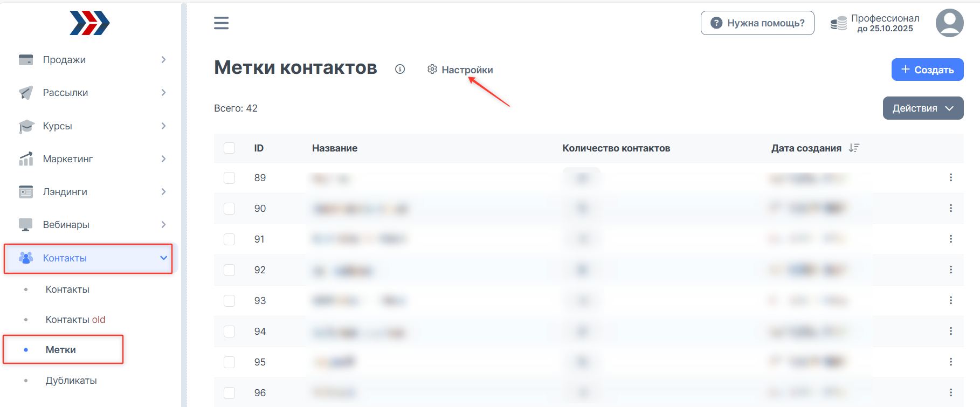
Task: Select the checkbox for row 93
Action: 230,301
